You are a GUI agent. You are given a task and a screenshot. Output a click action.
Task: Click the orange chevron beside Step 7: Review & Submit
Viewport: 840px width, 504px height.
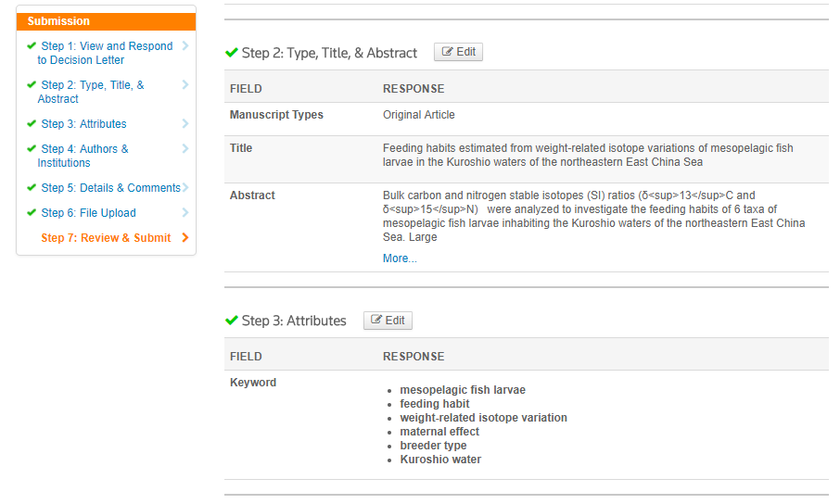click(x=185, y=237)
